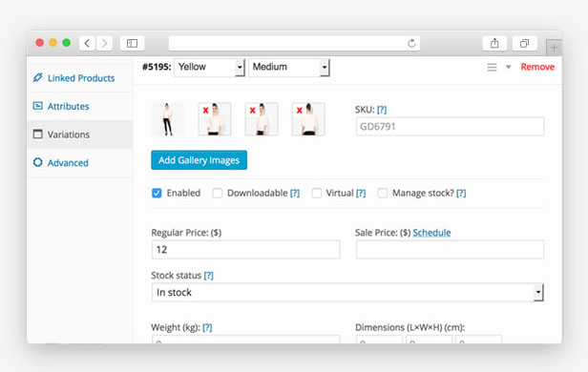This screenshot has width=588, height=372.
Task: Uncheck the Enabled checkbox
Action: [x=157, y=193]
